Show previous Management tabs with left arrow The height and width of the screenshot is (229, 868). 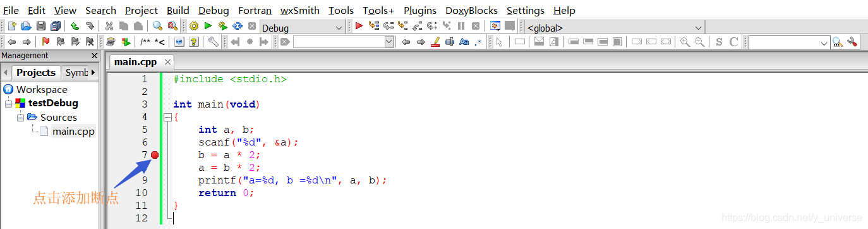tap(6, 72)
